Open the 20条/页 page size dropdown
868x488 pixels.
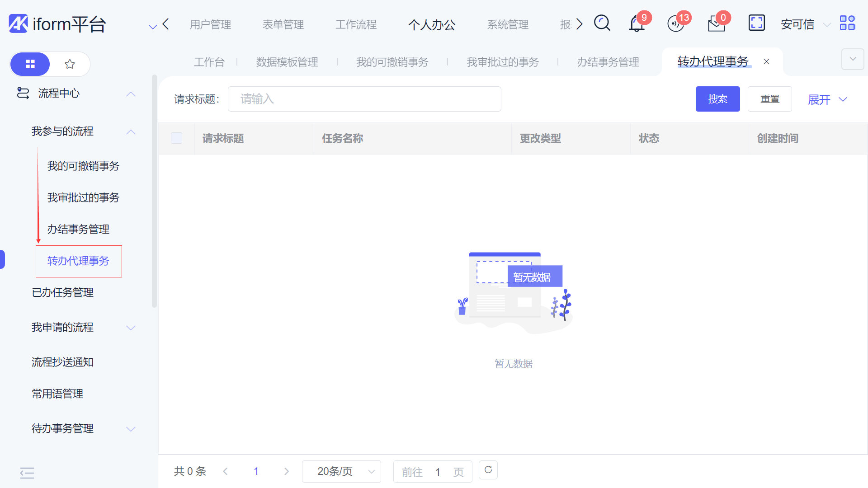pos(341,471)
